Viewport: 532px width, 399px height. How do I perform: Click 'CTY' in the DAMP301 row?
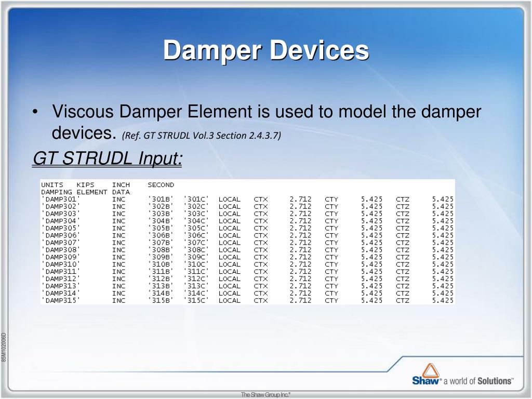[x=331, y=199]
